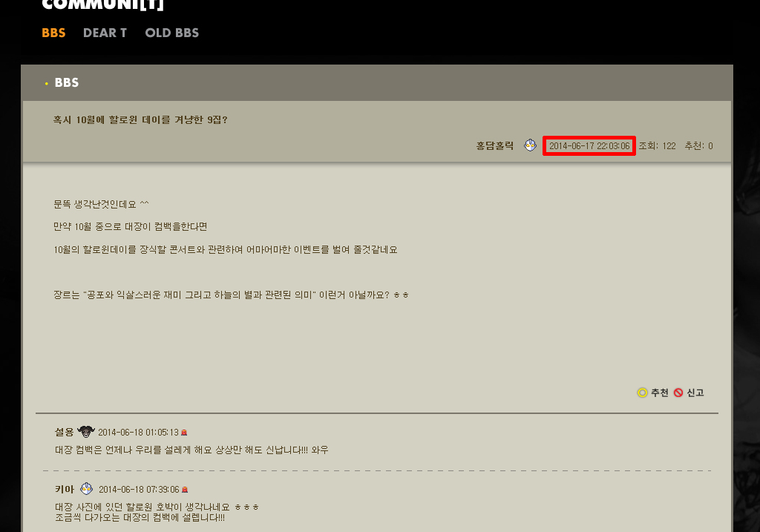Click the 신고 report text button
Viewport: 760px width, 532px height.
695,393
